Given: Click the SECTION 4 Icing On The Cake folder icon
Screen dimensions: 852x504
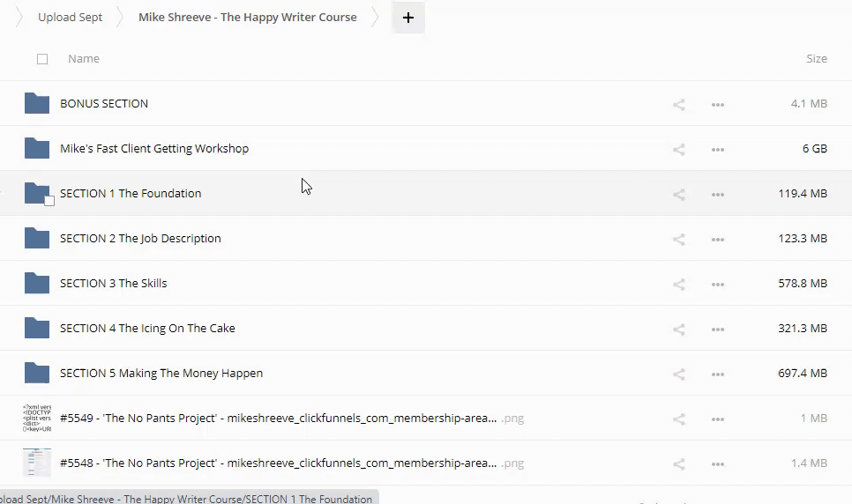Looking at the screenshot, I should point(37,328).
